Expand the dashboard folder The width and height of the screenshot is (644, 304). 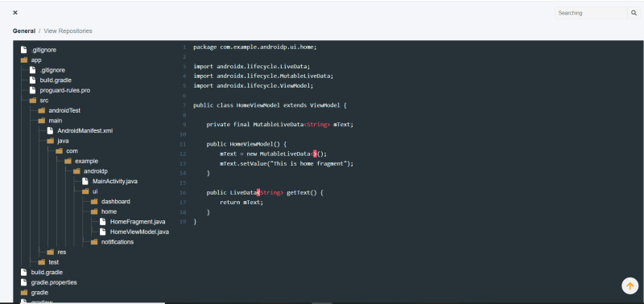[115, 201]
